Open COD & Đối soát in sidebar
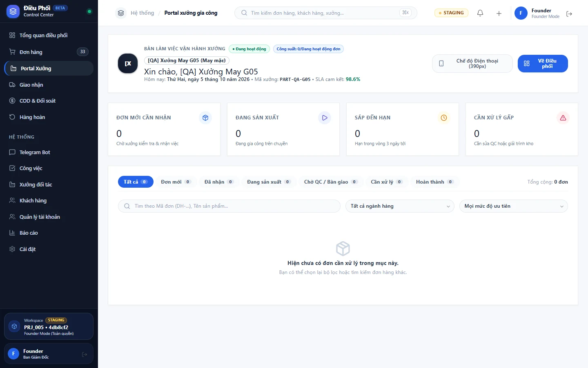The height and width of the screenshot is (368, 588). (49, 101)
